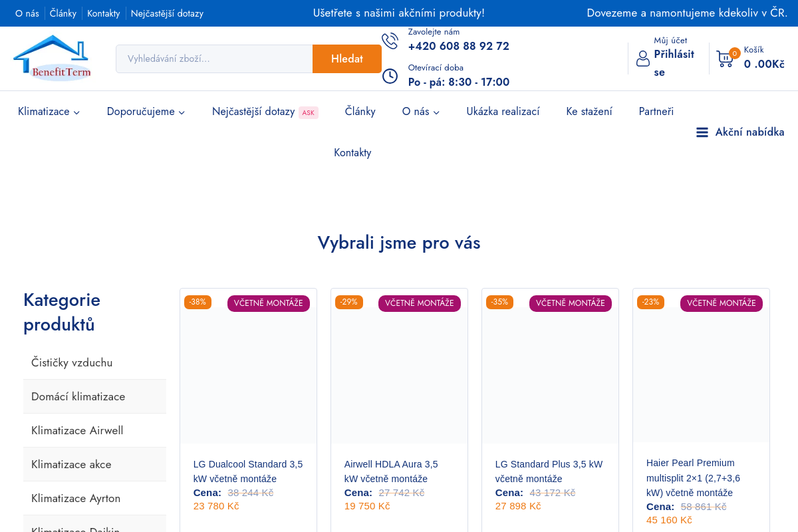
Task: Open the user account icon
Action: (x=643, y=59)
